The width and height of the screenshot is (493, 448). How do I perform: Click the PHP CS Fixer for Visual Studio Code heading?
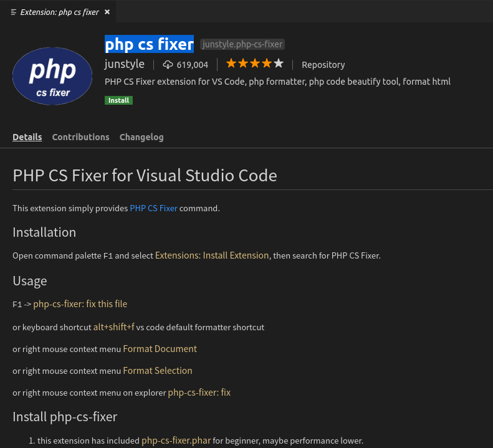(145, 176)
